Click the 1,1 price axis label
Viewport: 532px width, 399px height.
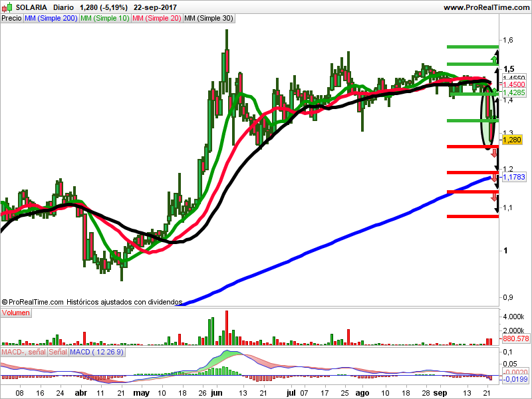click(508, 207)
